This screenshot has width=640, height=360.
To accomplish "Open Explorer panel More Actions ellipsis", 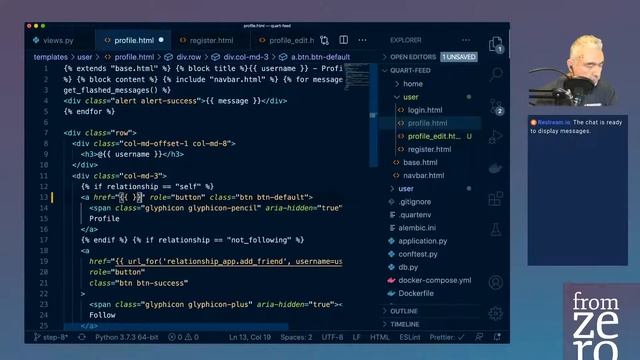I will pyautogui.click(x=466, y=40).
